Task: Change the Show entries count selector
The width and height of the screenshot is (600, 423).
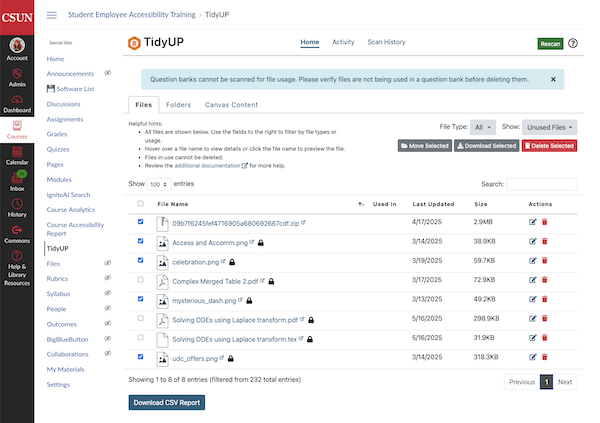Action: click(159, 184)
